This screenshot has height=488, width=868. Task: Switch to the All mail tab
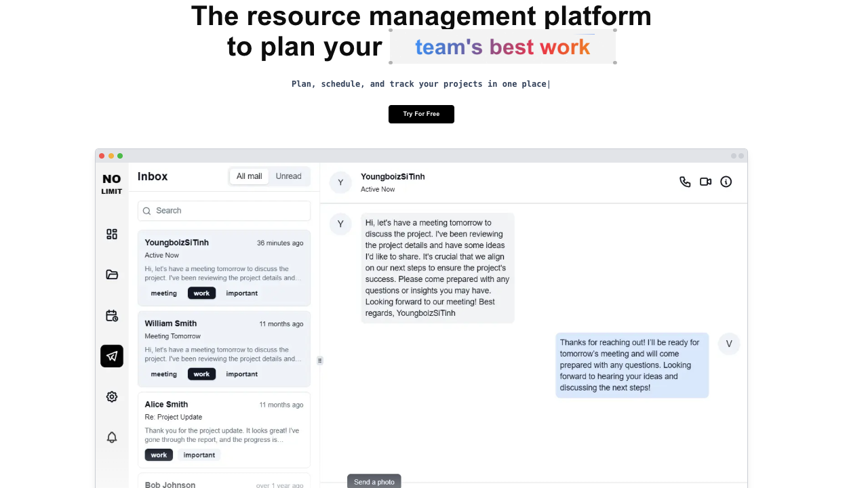click(249, 176)
